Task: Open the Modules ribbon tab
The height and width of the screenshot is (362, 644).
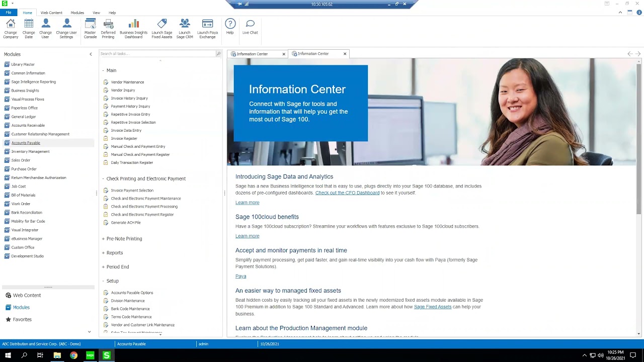Action: click(77, 13)
